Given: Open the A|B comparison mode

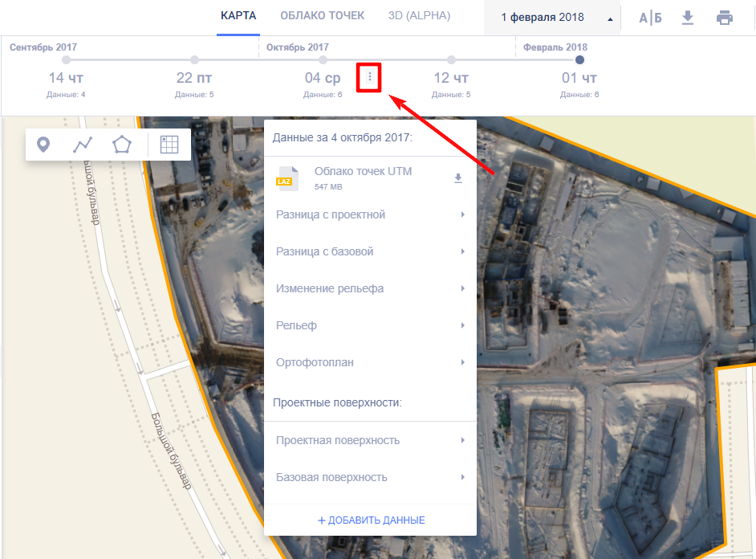Looking at the screenshot, I should [651, 18].
